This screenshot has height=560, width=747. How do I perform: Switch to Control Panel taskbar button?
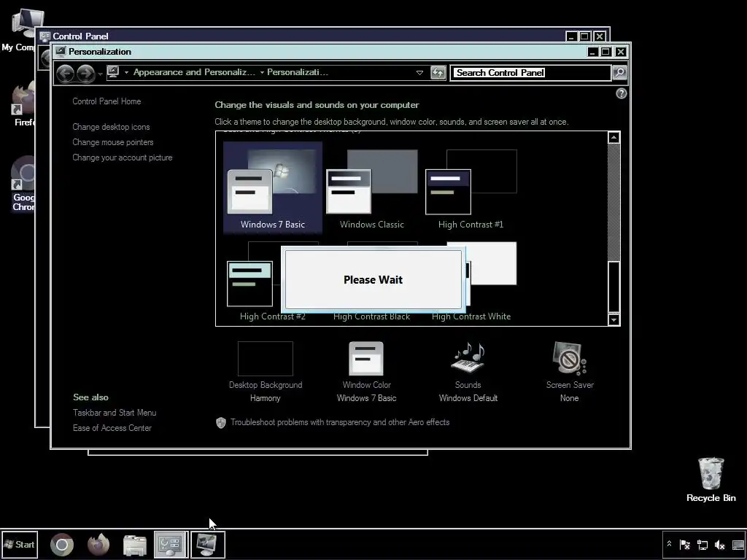click(171, 544)
